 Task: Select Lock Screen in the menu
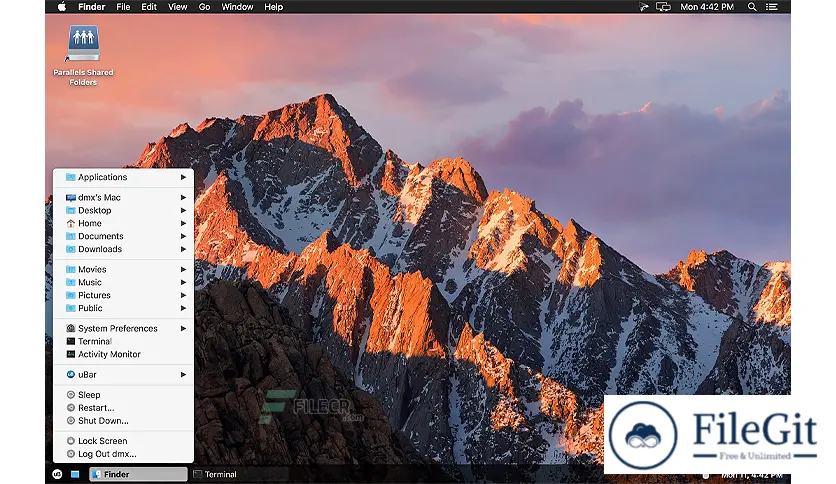click(x=102, y=441)
